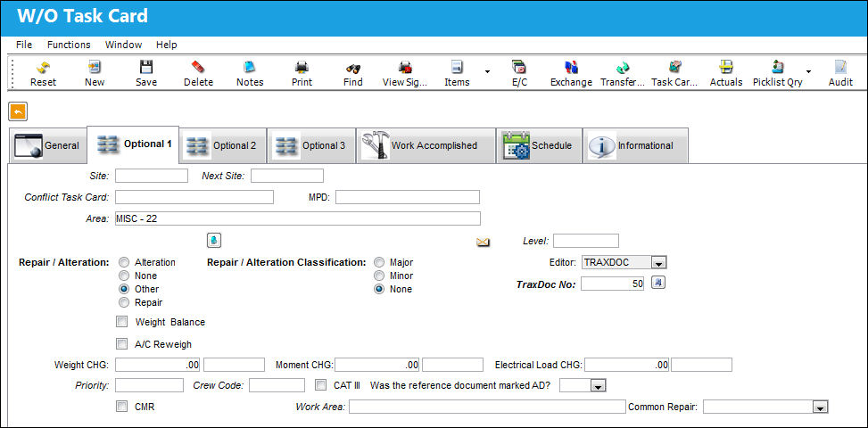
Task: Switch to the Optional 3 tab
Action: [311, 146]
